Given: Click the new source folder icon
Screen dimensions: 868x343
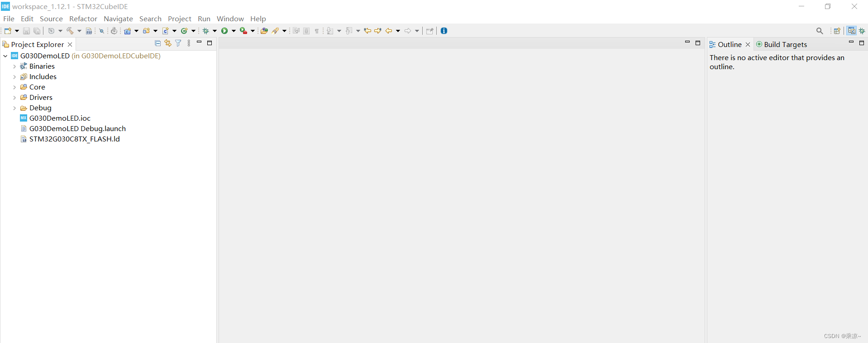Looking at the screenshot, I should coord(146,31).
